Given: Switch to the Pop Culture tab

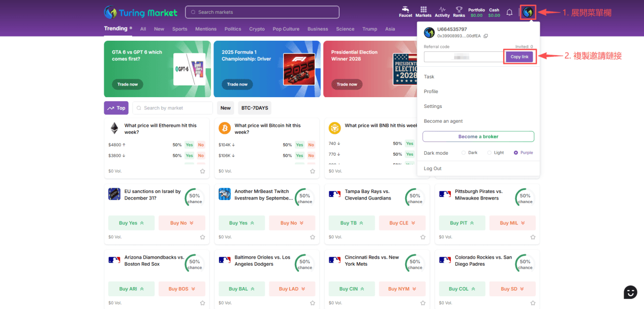Looking at the screenshot, I should pos(286,29).
